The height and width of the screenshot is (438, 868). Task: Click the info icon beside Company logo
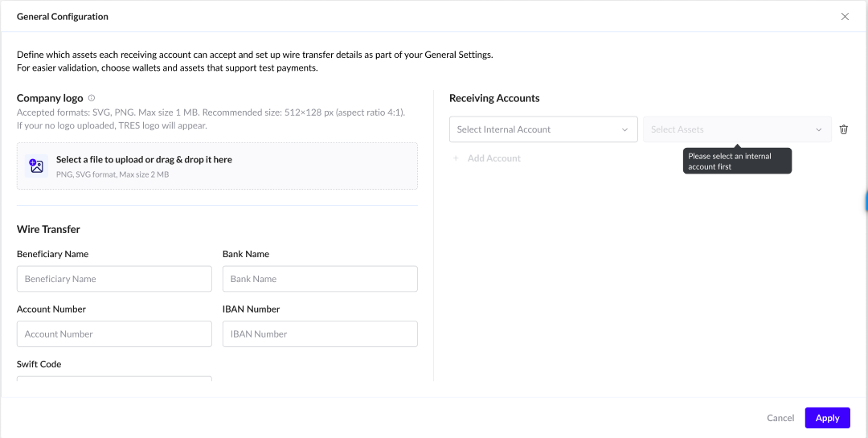[x=92, y=98]
